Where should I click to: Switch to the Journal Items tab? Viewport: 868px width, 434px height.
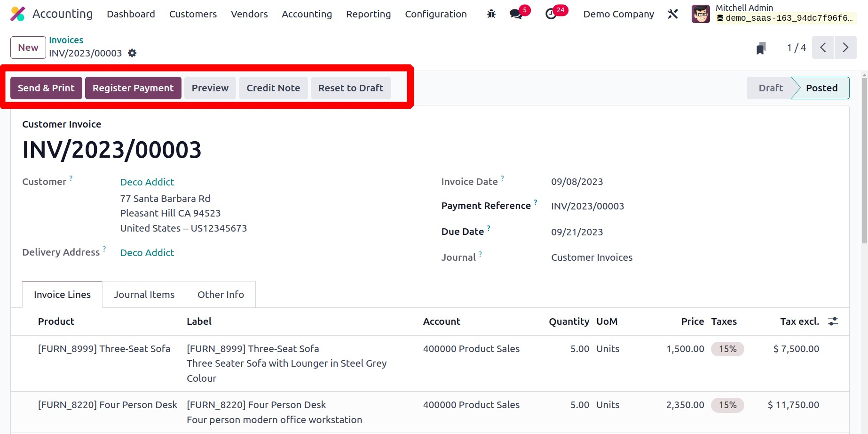[144, 295]
